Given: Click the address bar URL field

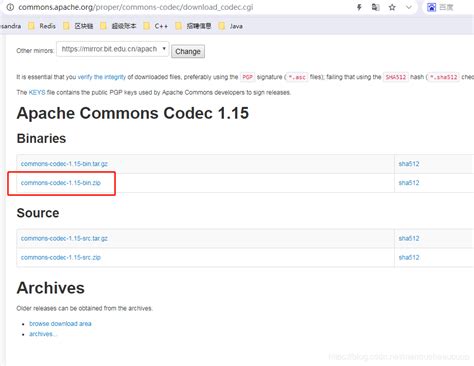Looking at the screenshot, I should point(180,7).
